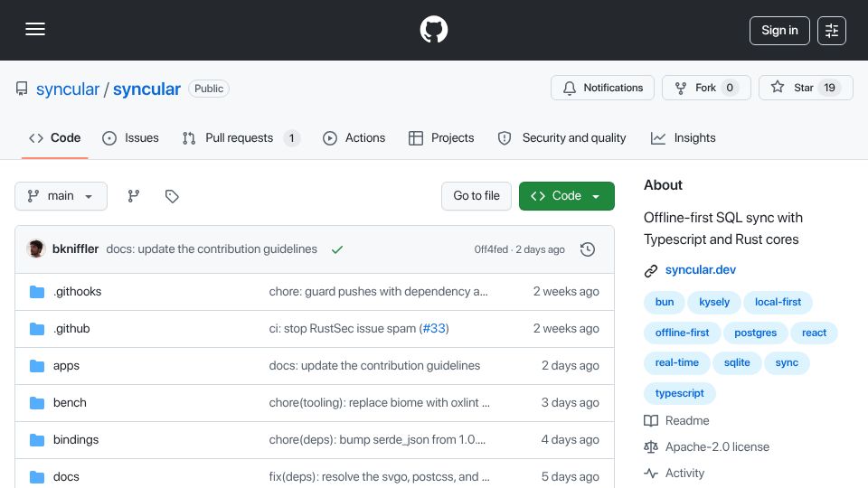Click '4 days ago' in bindings row

click(x=571, y=440)
